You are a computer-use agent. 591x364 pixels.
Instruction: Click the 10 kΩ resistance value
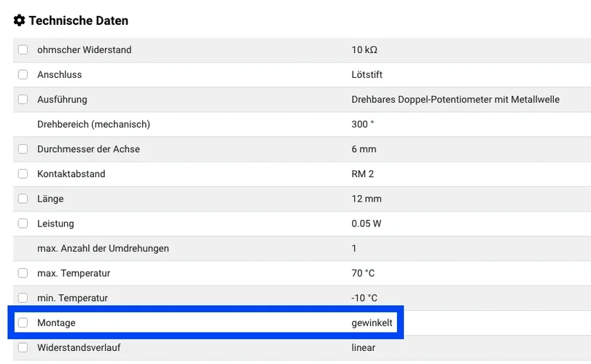[x=364, y=50]
